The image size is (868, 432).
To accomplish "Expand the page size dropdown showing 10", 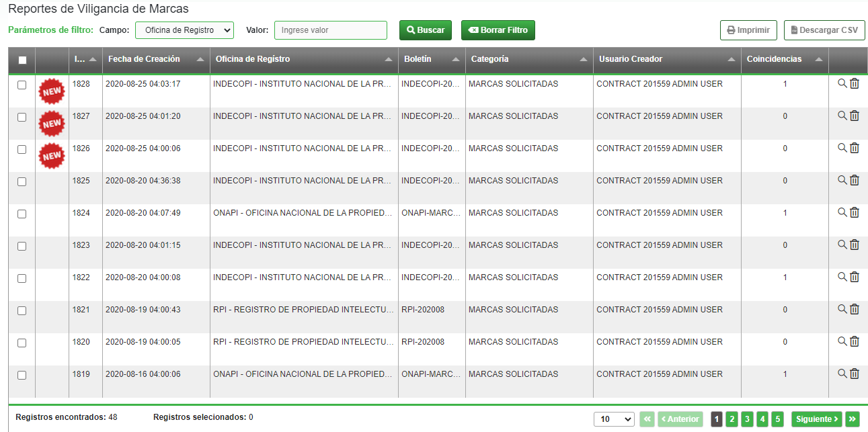I will pos(613,419).
